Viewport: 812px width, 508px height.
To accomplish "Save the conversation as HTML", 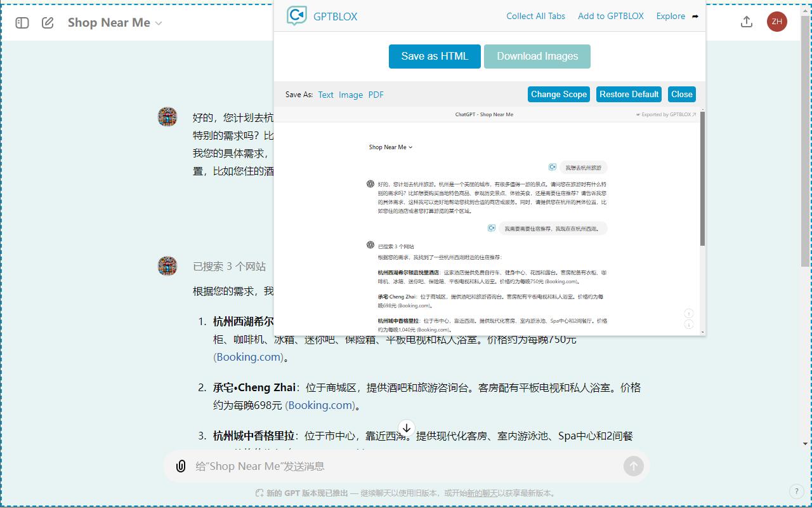I will (435, 56).
